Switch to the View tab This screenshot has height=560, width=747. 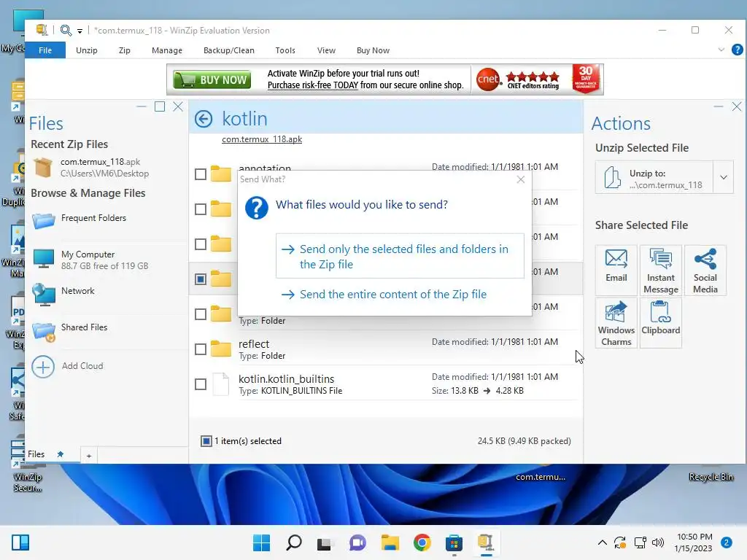tap(326, 50)
